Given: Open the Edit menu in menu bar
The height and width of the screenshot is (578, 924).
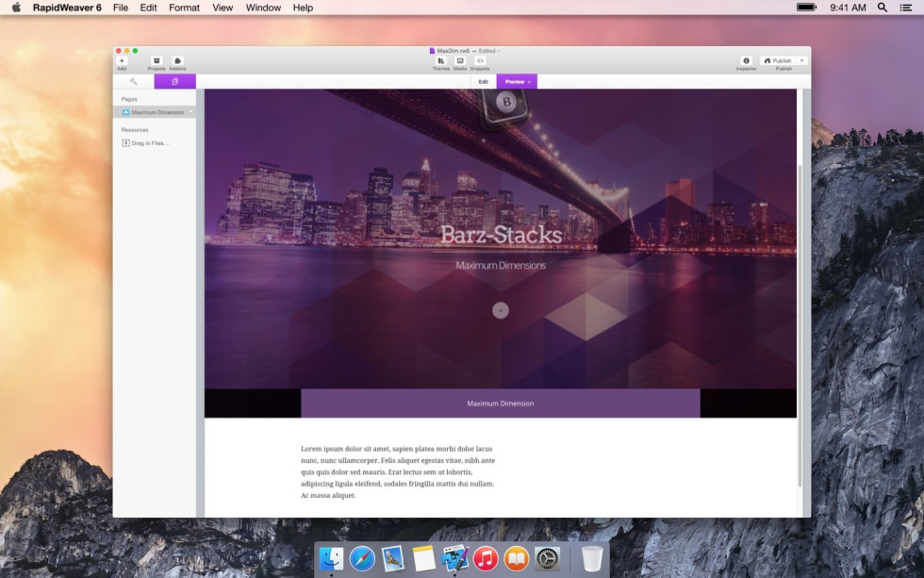Looking at the screenshot, I should 149,8.
